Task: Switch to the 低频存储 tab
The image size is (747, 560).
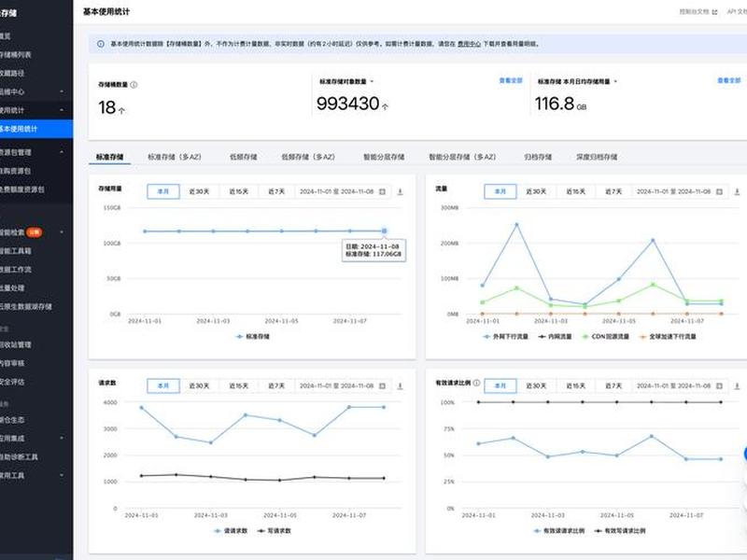Action: click(x=244, y=157)
